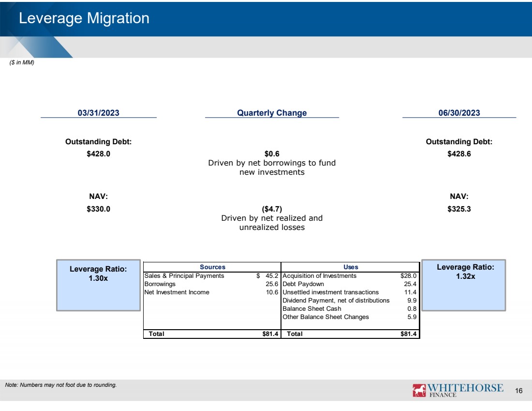
Task: Click the Uses table header
Action: click(350, 267)
